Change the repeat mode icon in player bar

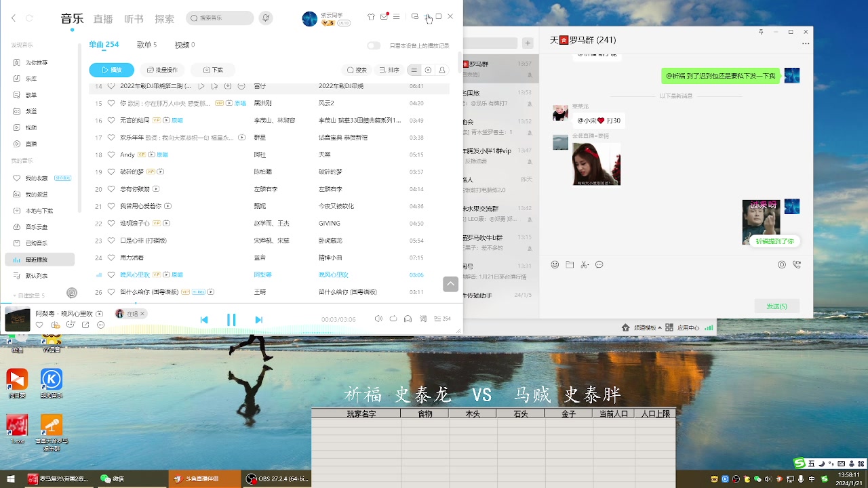[393, 319]
